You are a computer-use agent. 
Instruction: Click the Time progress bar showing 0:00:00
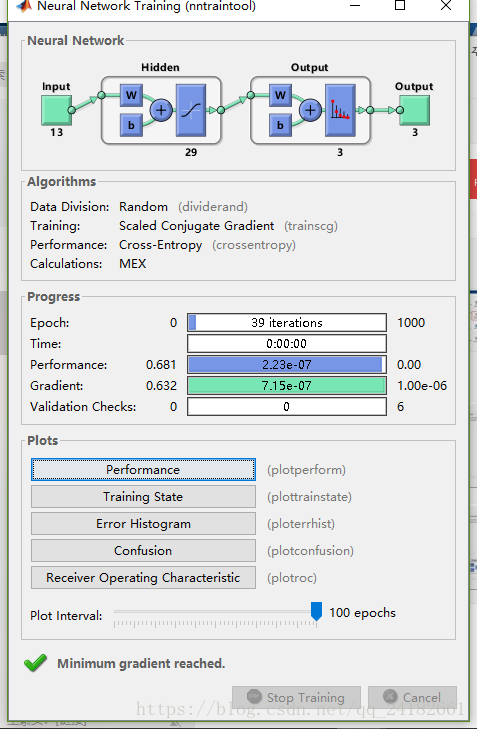coord(287,344)
